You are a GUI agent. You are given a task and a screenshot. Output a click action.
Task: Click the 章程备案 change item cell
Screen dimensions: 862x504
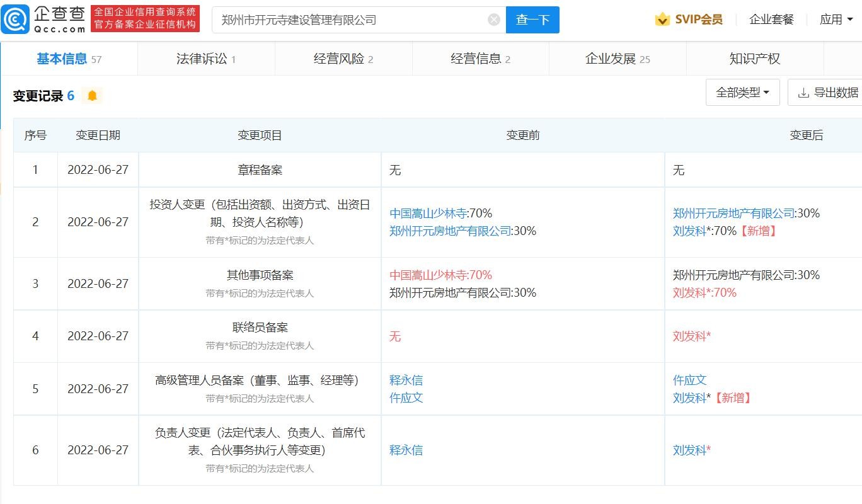coord(260,169)
